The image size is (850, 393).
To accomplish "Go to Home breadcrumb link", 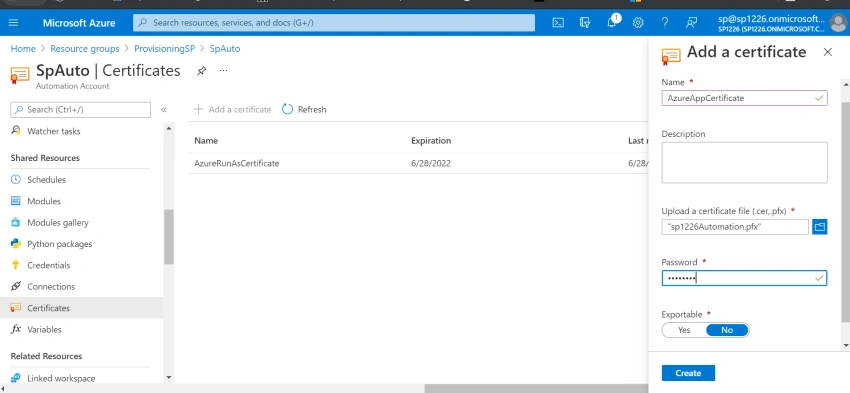I will tap(23, 49).
